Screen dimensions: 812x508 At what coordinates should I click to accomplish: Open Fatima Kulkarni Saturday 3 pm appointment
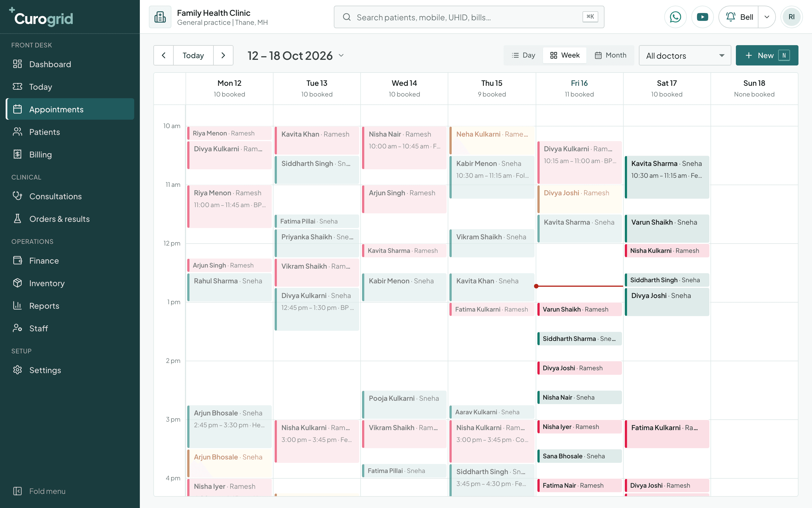(x=667, y=434)
